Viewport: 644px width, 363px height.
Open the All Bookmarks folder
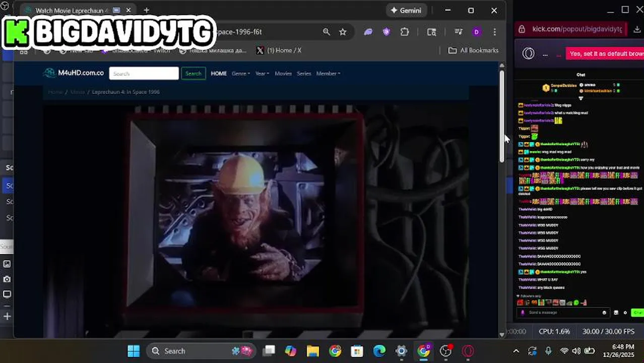coord(474,50)
